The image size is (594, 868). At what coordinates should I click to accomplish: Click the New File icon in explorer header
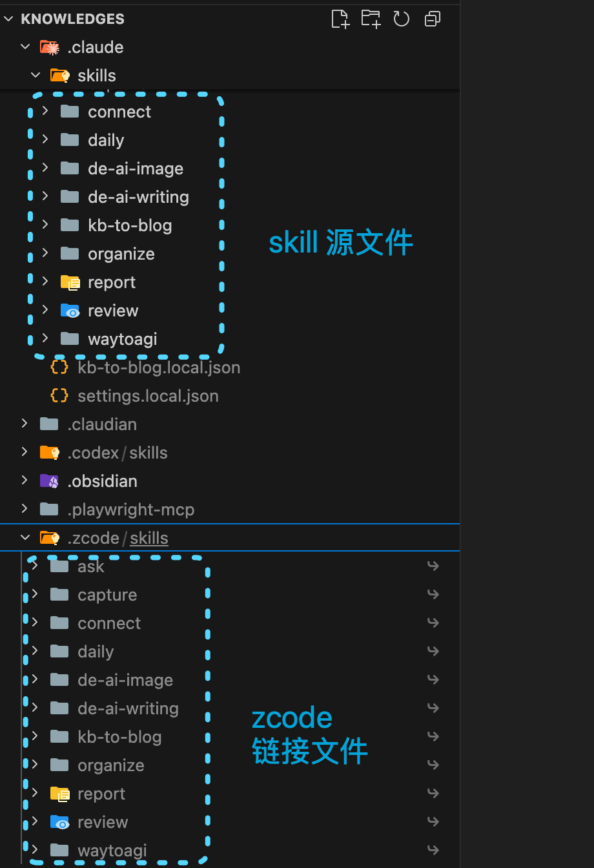click(x=340, y=19)
